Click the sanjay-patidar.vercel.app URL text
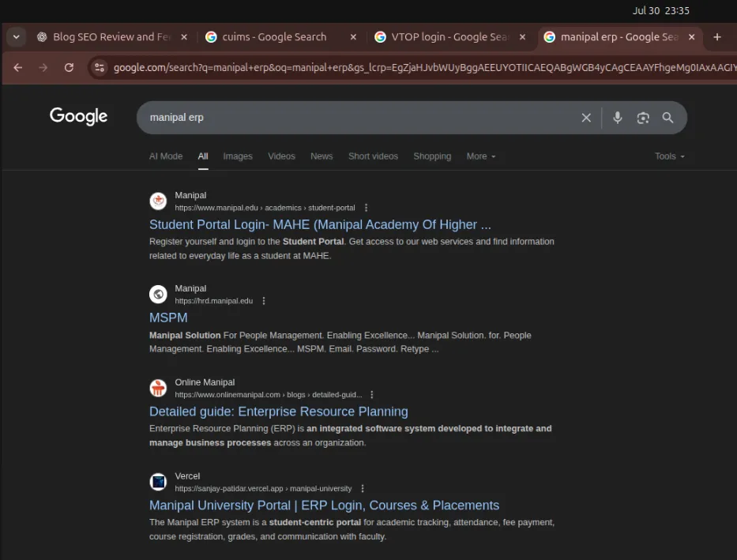The width and height of the screenshot is (737, 560). pos(263,489)
